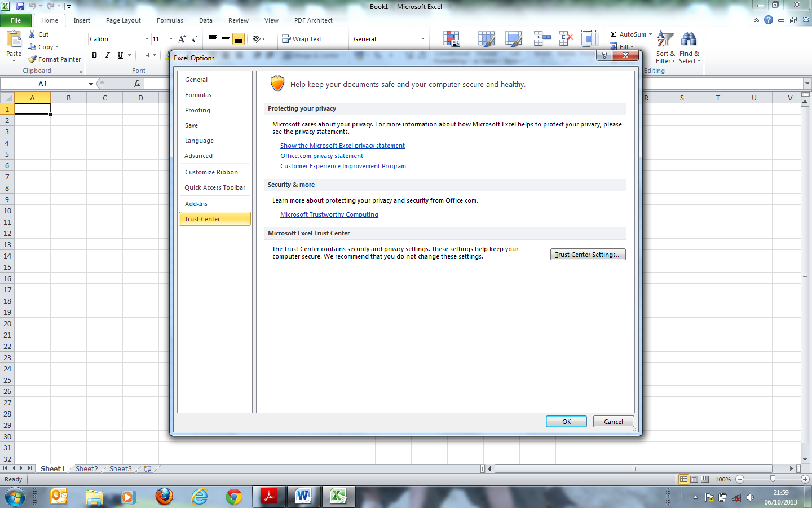Click the Bold formatting icon

point(94,55)
